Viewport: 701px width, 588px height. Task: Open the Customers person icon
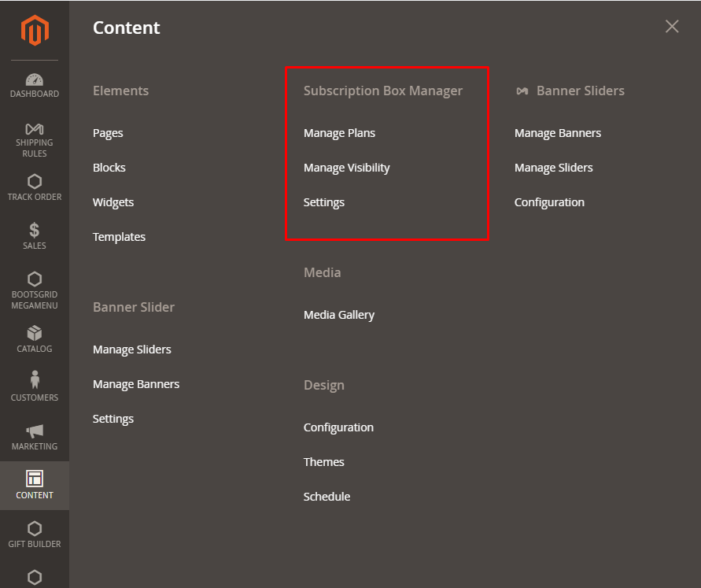[x=35, y=379]
